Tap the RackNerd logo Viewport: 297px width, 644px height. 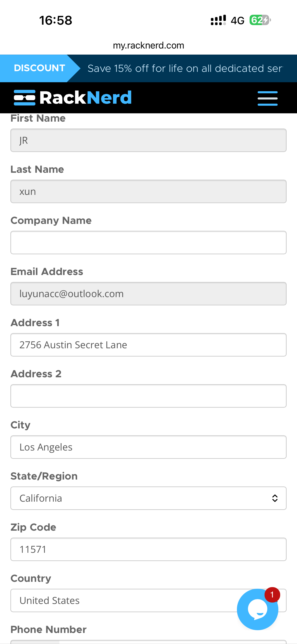73,97
